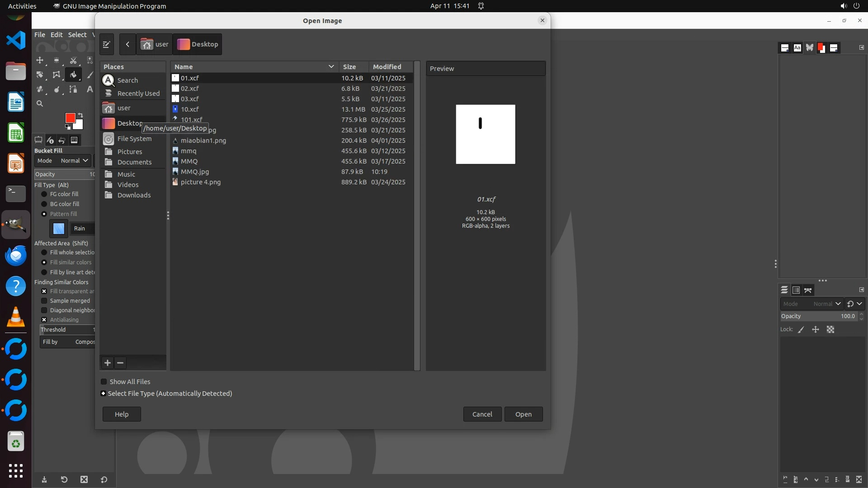Swap foreground and background colors arrow
The width and height of the screenshot is (868, 488).
80,115
